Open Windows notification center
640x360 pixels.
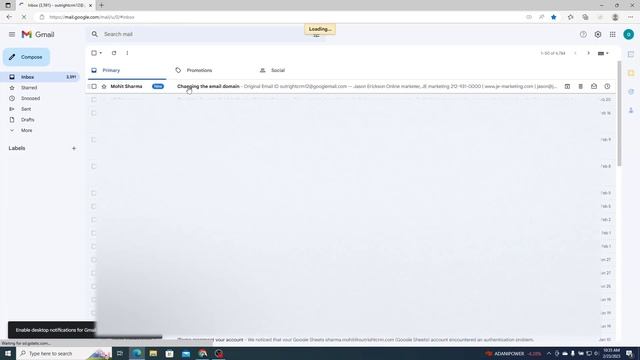click(x=629, y=353)
